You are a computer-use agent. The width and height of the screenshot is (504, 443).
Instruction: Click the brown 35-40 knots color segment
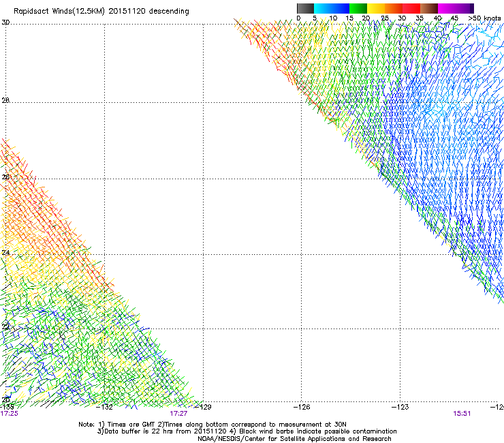(429, 8)
